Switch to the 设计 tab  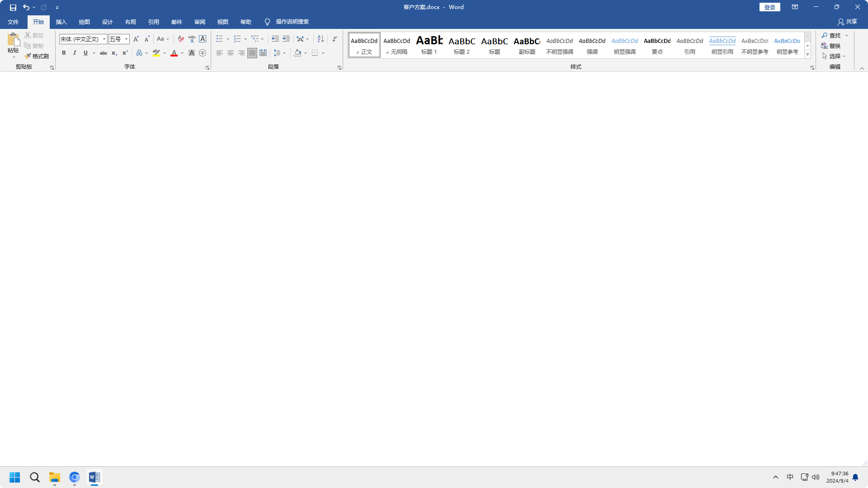click(x=108, y=22)
